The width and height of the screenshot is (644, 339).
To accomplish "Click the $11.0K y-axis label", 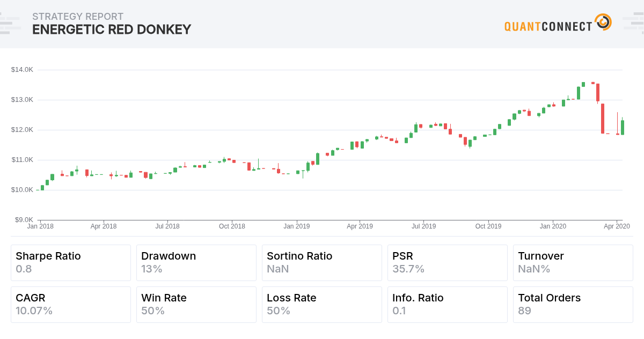I will [x=22, y=160].
